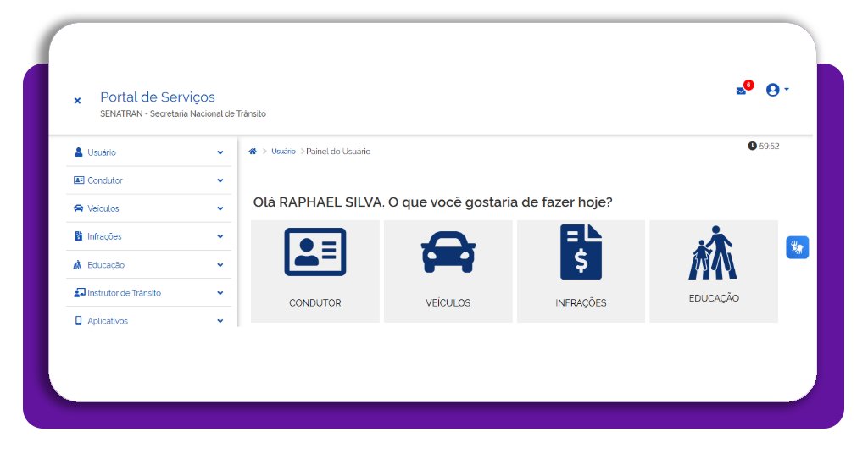Click the home icon in the breadcrumb

[x=253, y=152]
